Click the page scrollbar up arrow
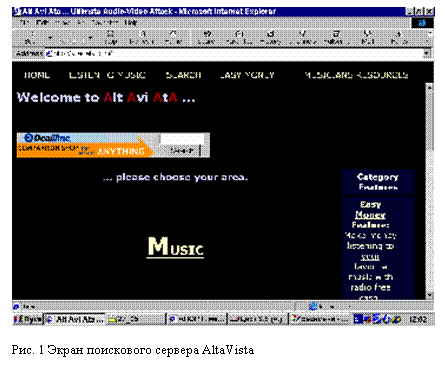Viewport: 448px width, 384px height. tap(430, 87)
